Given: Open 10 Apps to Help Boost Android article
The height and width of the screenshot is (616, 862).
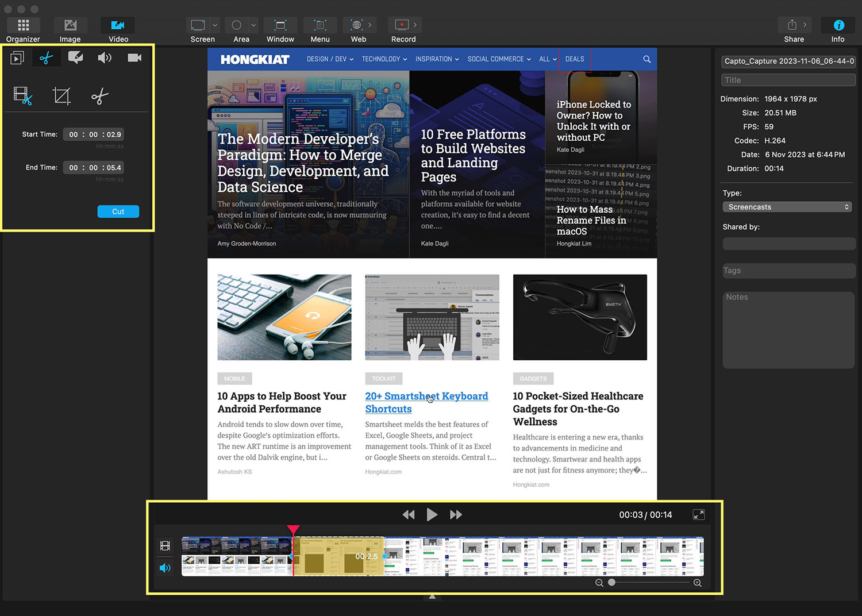Looking at the screenshot, I should click(x=282, y=402).
